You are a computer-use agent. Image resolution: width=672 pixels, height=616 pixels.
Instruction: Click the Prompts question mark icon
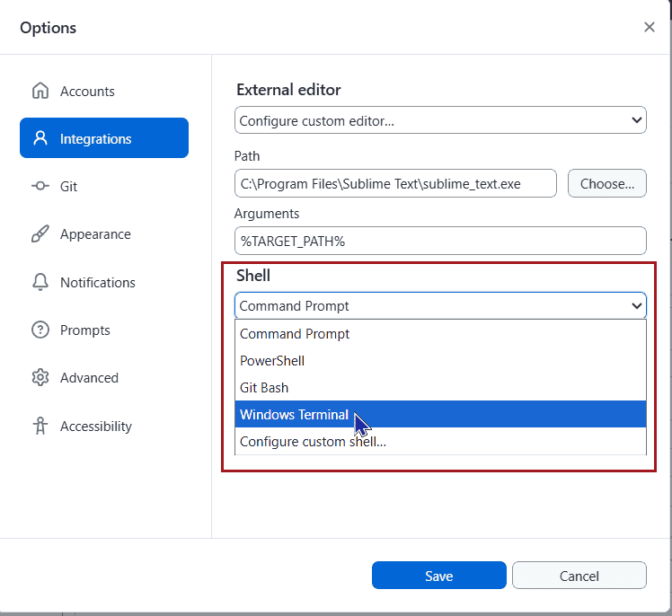[x=40, y=330]
